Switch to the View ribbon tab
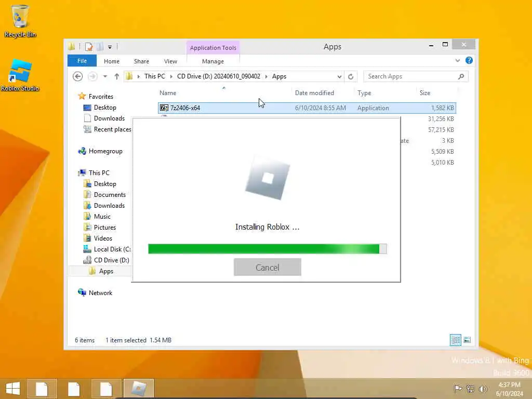The image size is (532, 399). (170, 61)
